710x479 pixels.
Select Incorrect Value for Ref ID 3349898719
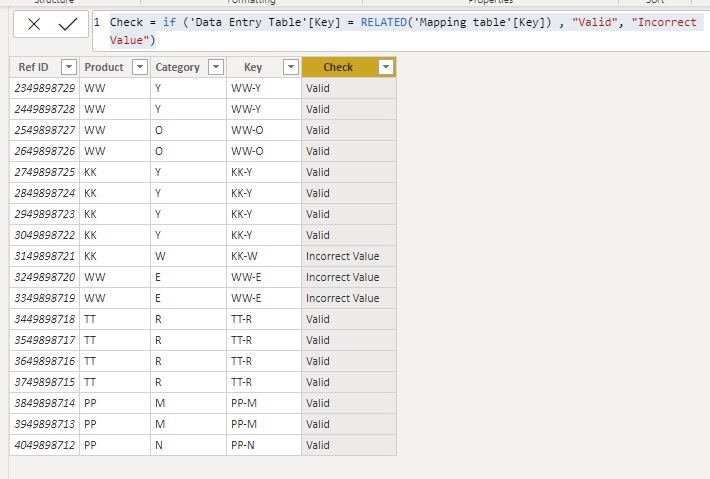[x=349, y=298]
